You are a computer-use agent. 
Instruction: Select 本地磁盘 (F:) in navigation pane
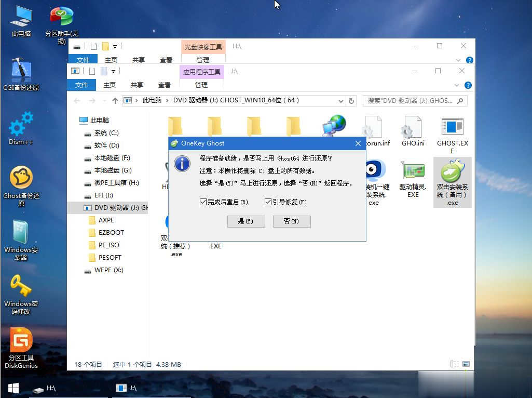coord(112,158)
